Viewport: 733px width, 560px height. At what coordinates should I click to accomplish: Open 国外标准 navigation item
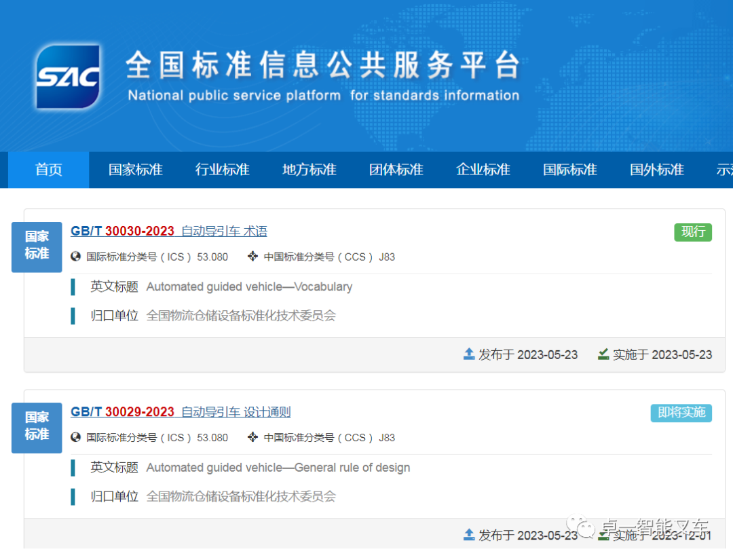[657, 170]
